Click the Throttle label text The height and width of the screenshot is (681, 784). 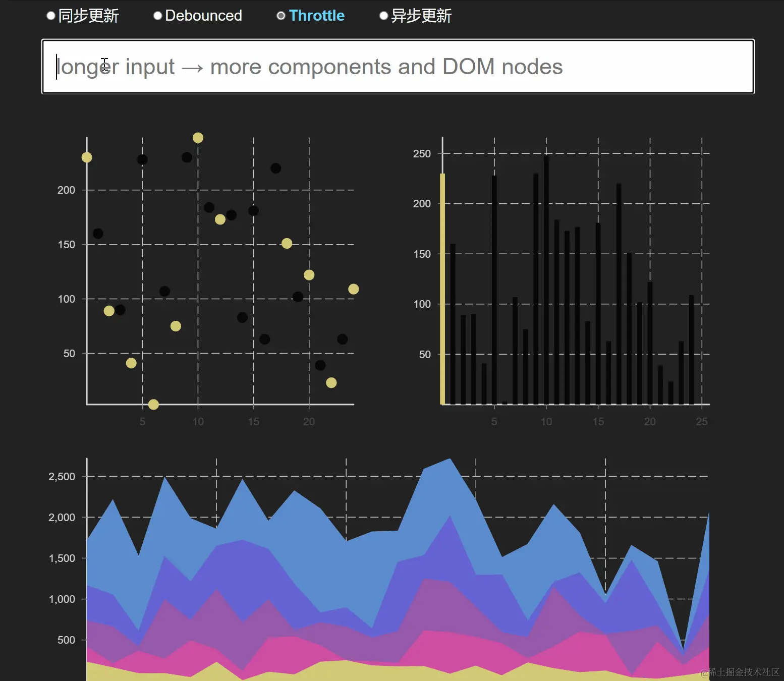click(x=317, y=16)
